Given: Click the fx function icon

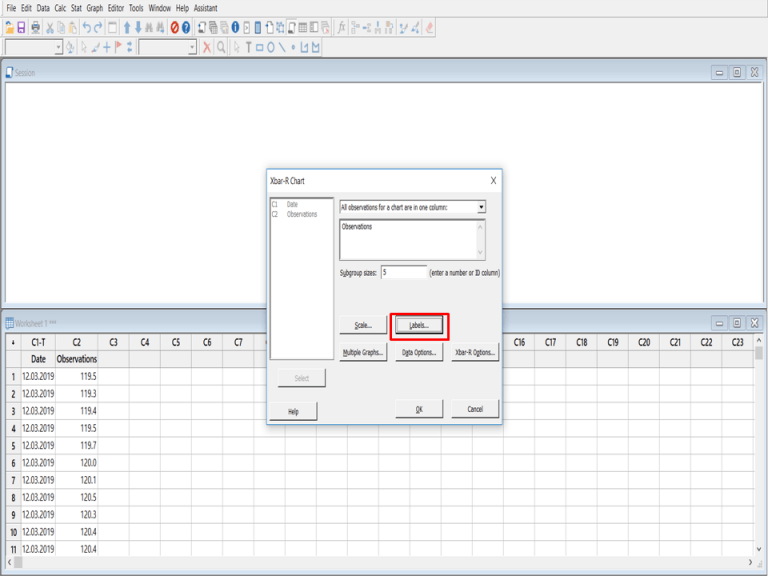Looking at the screenshot, I should click(x=343, y=27).
